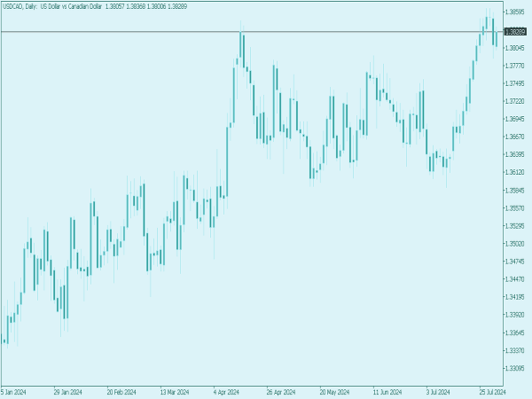Click the 1.34470 price axis label
The height and width of the screenshot is (399, 532).
pos(514,279)
